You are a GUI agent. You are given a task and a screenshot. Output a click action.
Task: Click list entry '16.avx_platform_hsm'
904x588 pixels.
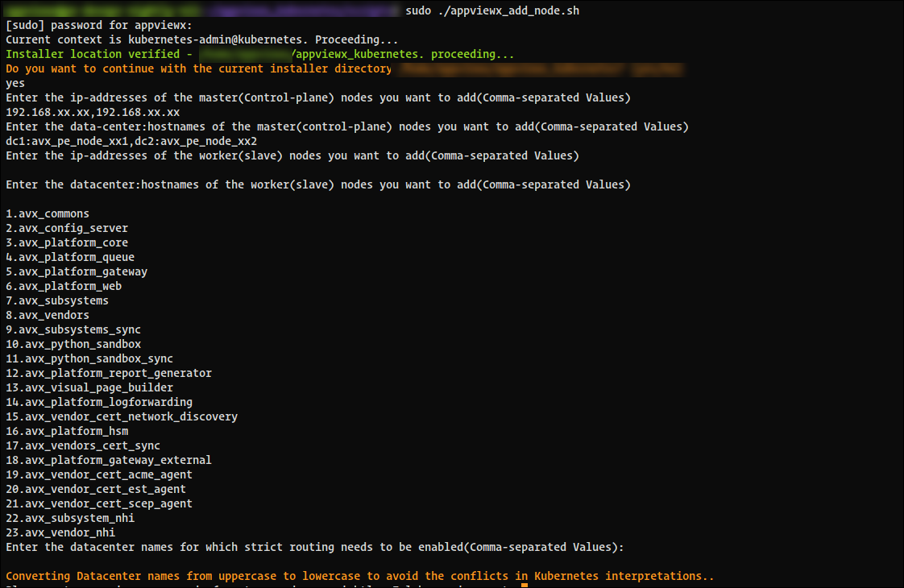pos(67,431)
